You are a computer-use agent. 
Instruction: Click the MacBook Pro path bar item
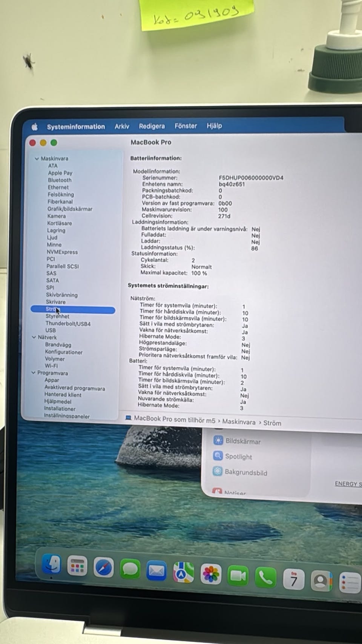click(170, 420)
